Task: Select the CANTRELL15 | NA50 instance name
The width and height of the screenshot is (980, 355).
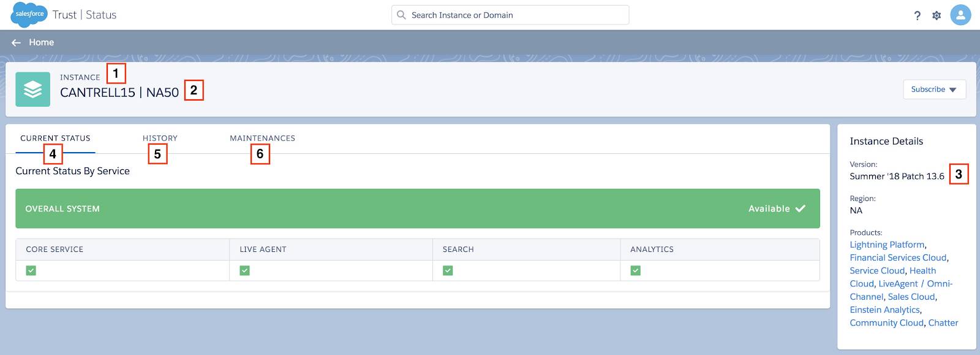Action: pyautogui.click(x=119, y=93)
